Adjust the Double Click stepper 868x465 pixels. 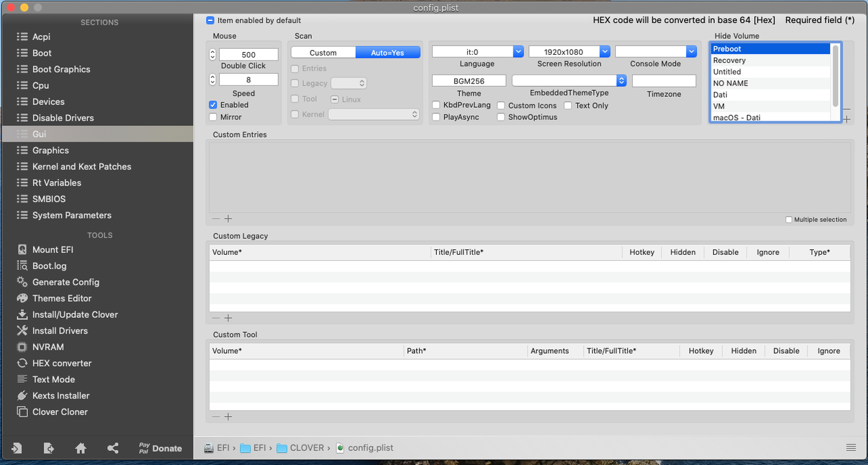(212, 54)
